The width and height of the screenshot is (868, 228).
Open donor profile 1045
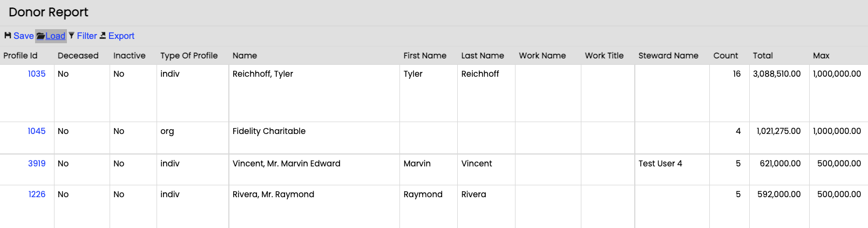coord(37,131)
